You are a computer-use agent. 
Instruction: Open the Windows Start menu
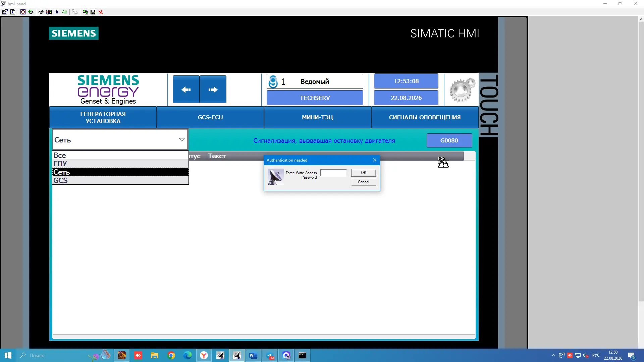(8, 355)
